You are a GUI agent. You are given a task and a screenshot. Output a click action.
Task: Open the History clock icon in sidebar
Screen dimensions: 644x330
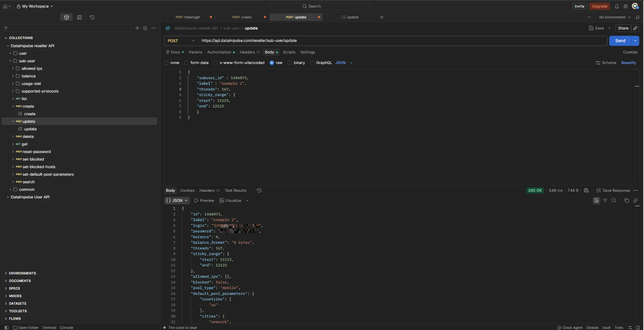pos(92,17)
